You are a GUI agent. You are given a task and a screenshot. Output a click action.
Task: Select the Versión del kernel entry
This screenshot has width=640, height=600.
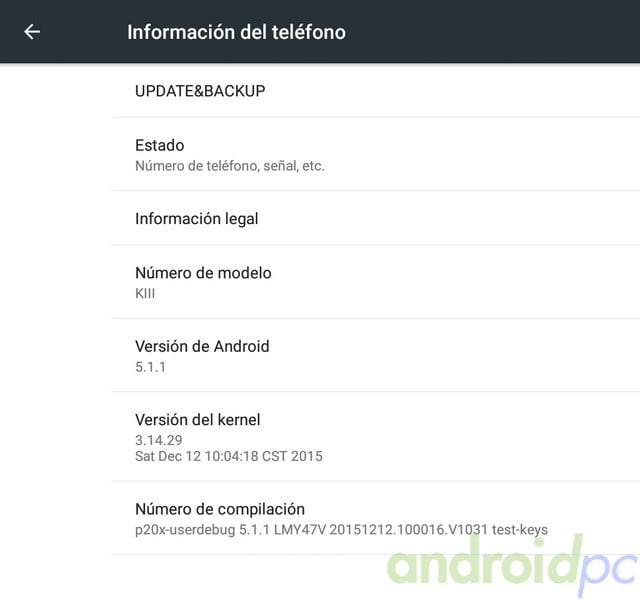pyautogui.click(x=376, y=436)
